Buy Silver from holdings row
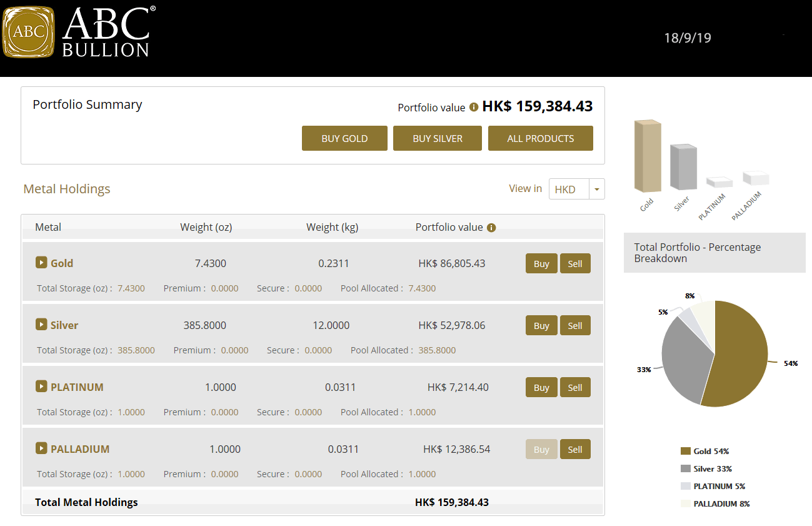Image resolution: width=812 pixels, height=526 pixels. pyautogui.click(x=541, y=325)
